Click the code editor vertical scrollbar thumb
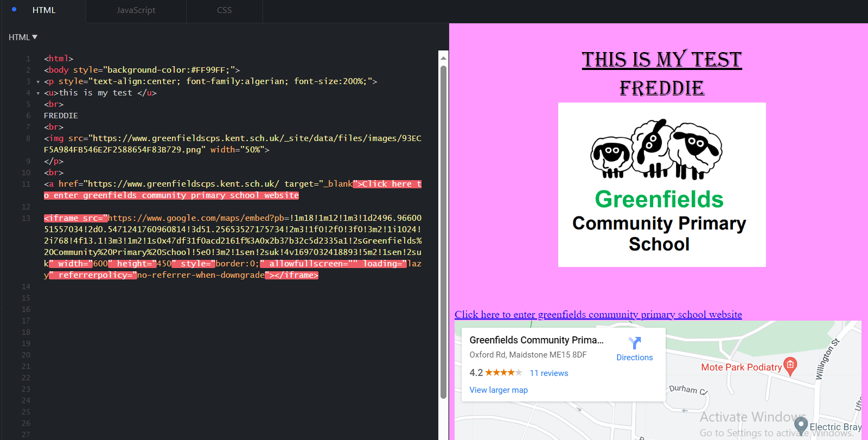Image resolution: width=868 pixels, height=440 pixels. click(x=443, y=228)
